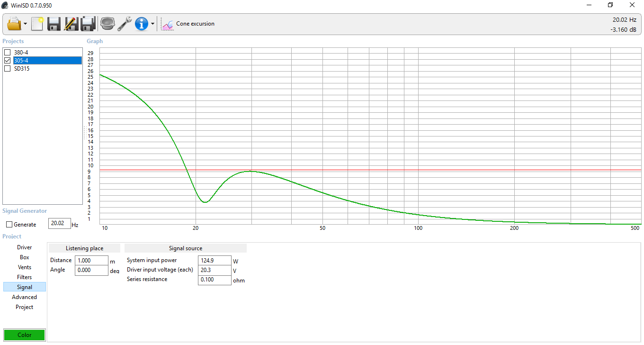Open graph type selector Cone excursion

188,24
